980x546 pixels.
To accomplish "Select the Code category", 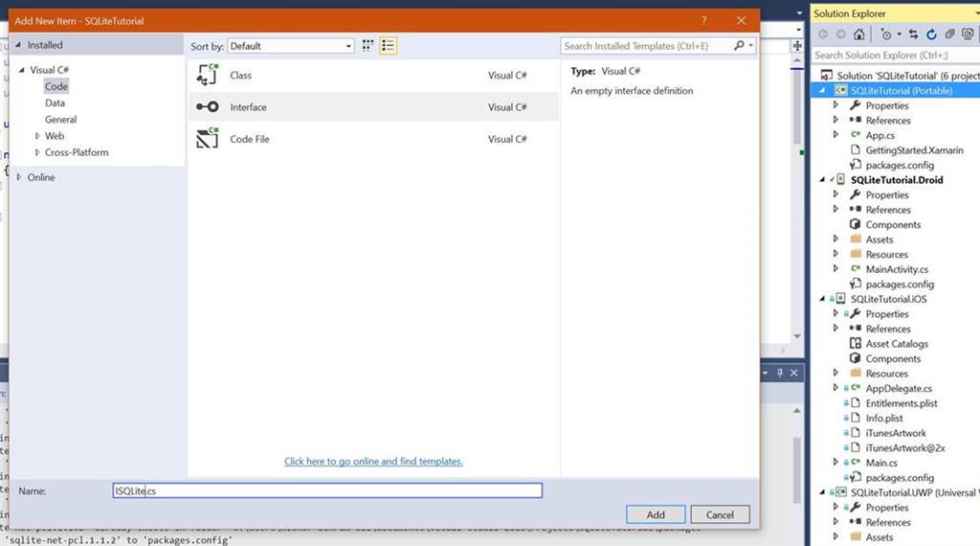I will pyautogui.click(x=56, y=86).
